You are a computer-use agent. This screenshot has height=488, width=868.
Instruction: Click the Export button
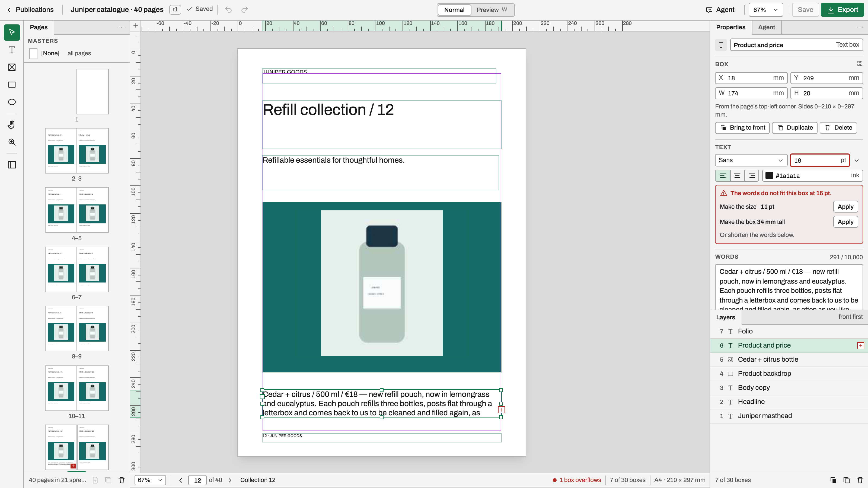click(x=842, y=10)
